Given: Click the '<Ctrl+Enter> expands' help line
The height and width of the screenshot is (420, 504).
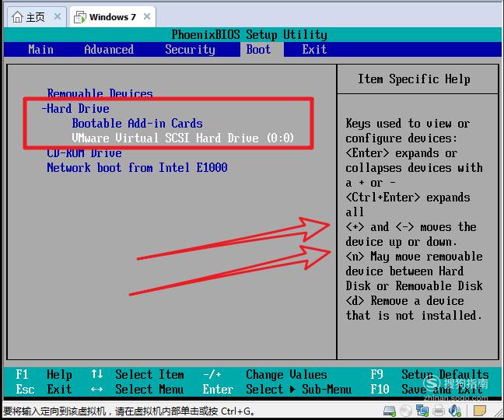Looking at the screenshot, I should [408, 198].
